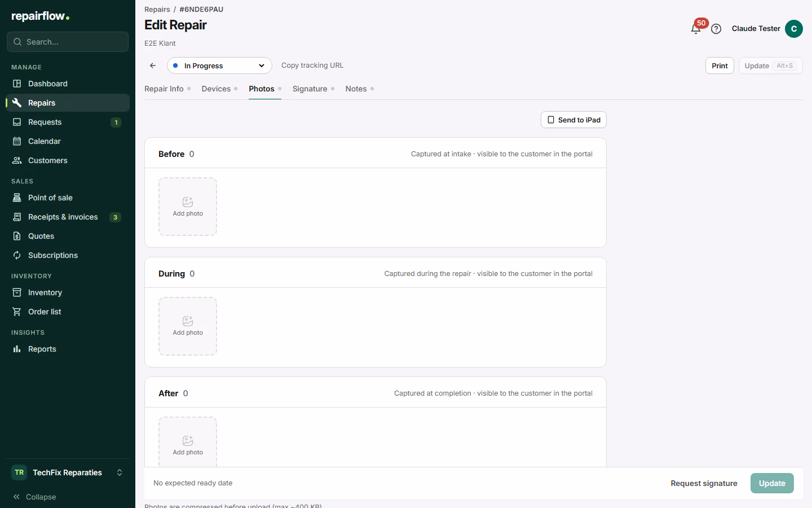This screenshot has width=812, height=508.
Task: Open Customers in the sidebar
Action: pyautogui.click(x=68, y=160)
